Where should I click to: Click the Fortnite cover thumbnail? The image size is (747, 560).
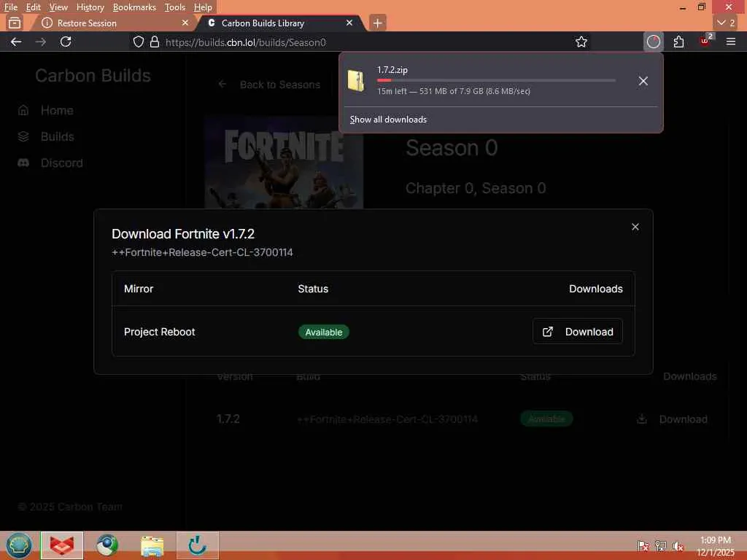[x=284, y=163]
